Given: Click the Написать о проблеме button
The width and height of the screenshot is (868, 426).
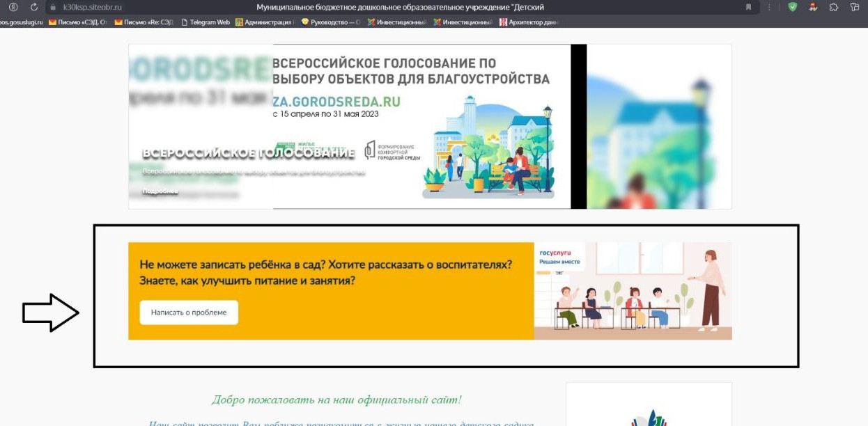Looking at the screenshot, I should click(x=189, y=313).
